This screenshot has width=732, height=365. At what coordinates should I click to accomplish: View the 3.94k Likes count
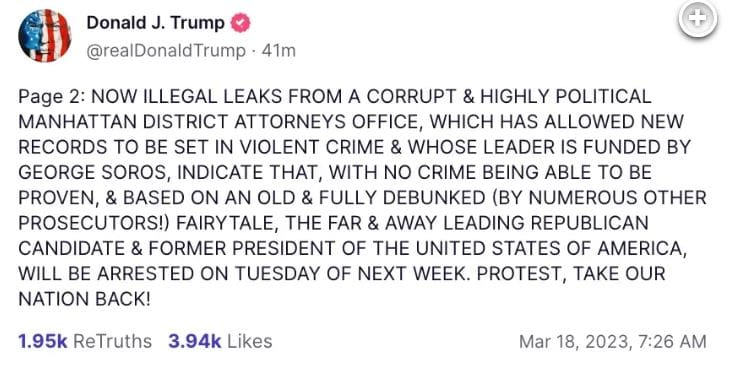coord(195,341)
